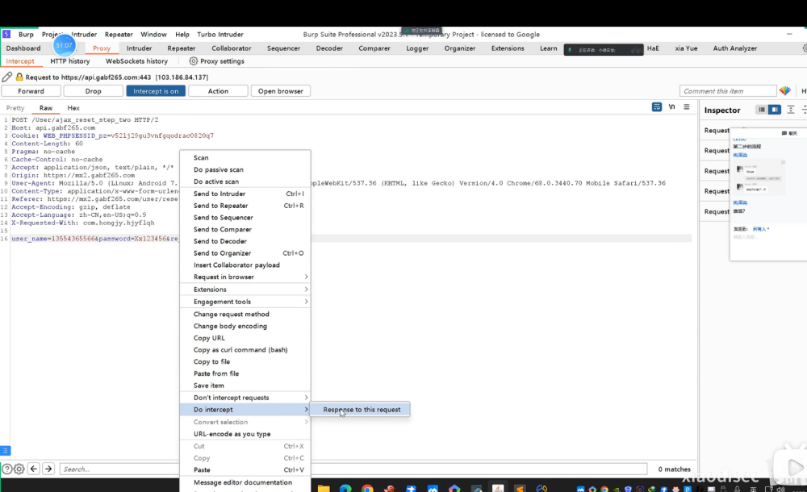807x492 pixels.
Task: Go to previous search match arrow
Action: tap(33, 469)
